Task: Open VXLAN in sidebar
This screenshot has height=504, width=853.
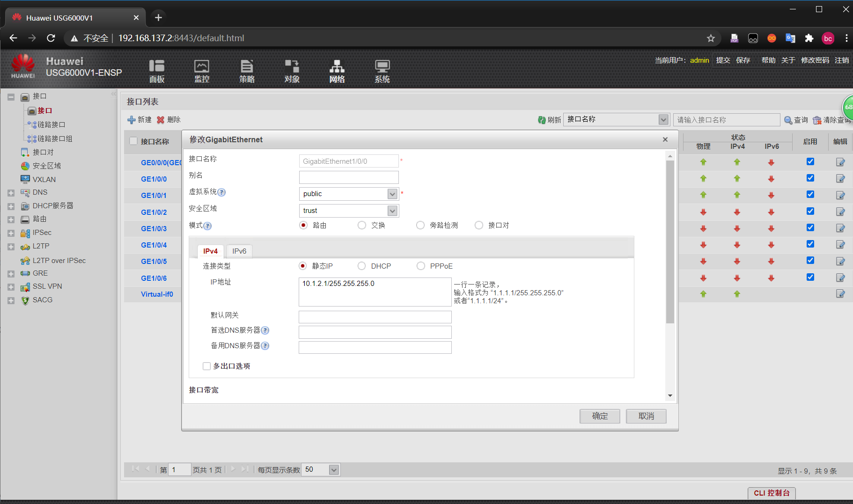Action: click(x=44, y=179)
